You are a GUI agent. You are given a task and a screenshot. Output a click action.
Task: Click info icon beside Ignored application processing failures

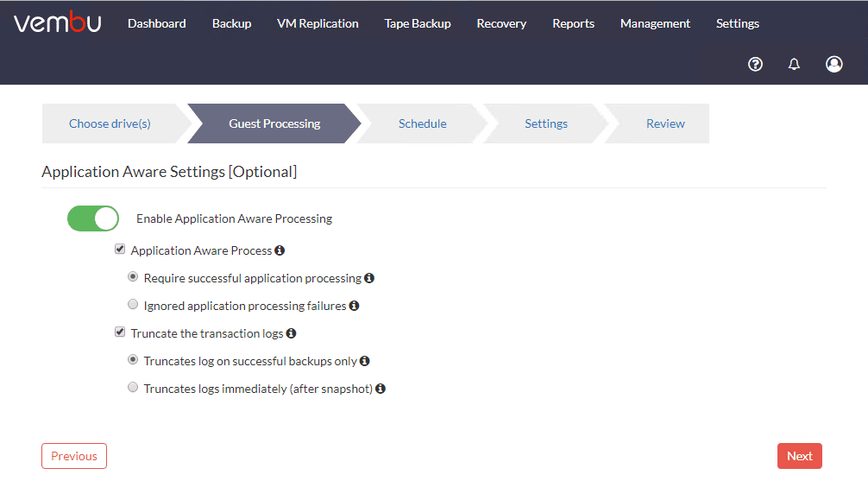(x=354, y=306)
